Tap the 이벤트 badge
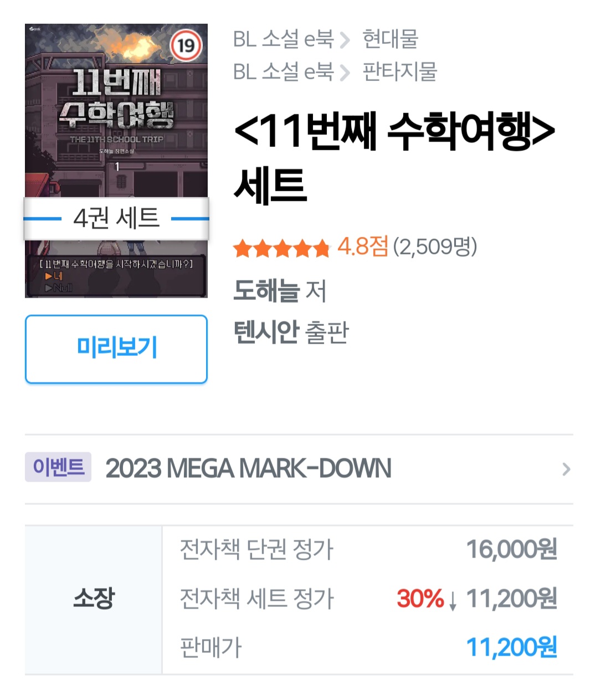This screenshot has height=700, width=595. pos(58,467)
